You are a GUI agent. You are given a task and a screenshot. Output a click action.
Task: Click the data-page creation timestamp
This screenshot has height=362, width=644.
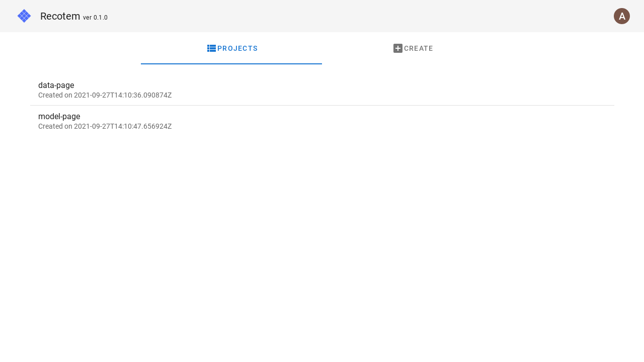105,95
